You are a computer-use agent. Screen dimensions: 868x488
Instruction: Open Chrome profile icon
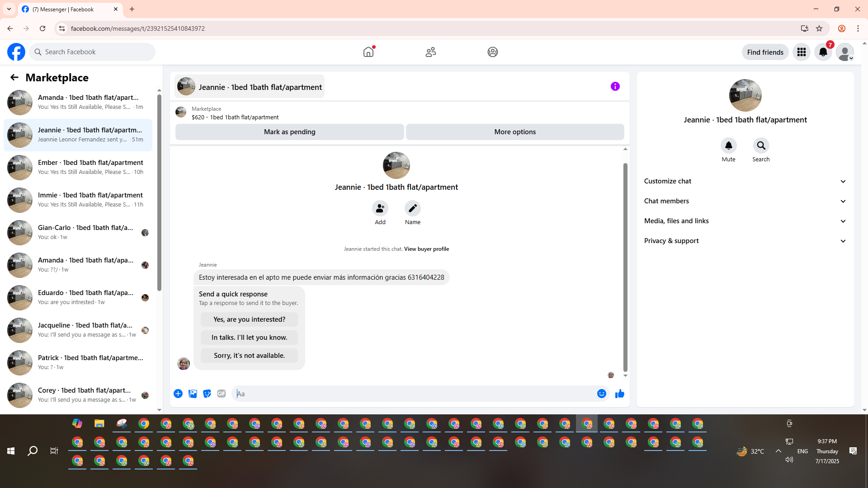tap(842, 28)
